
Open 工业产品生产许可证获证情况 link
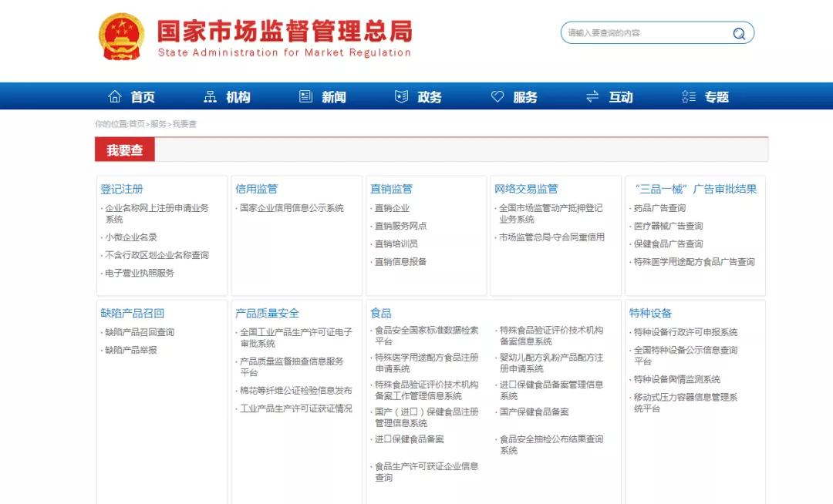[296, 408]
